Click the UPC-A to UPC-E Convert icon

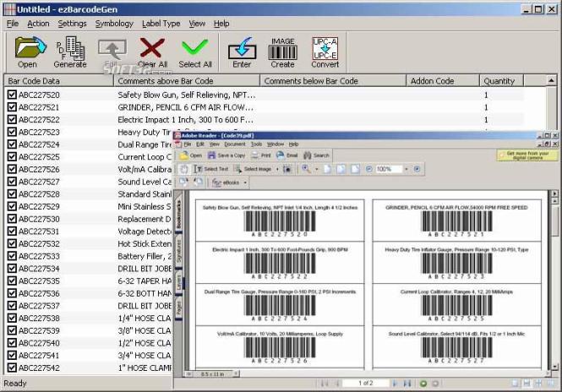tap(325, 48)
